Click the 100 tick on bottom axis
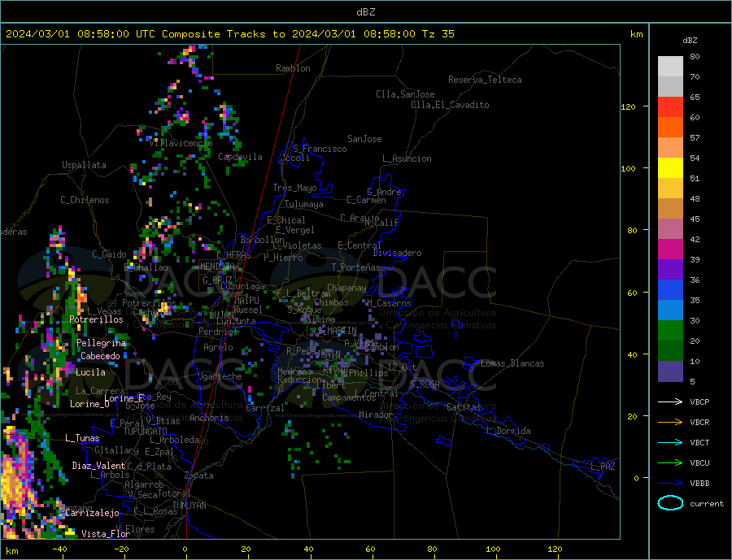 [x=493, y=549]
